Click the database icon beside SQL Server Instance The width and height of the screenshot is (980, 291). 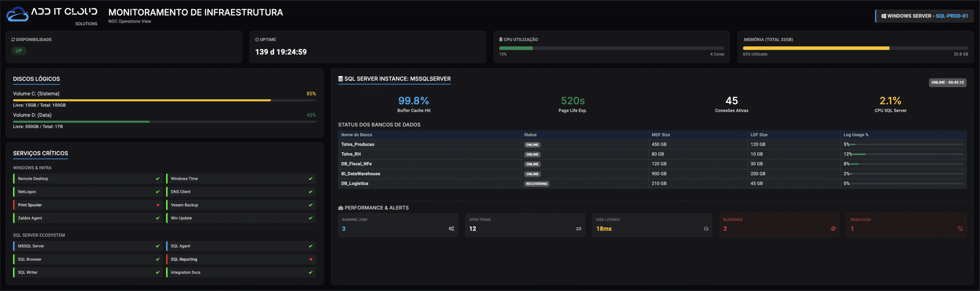[x=340, y=79]
